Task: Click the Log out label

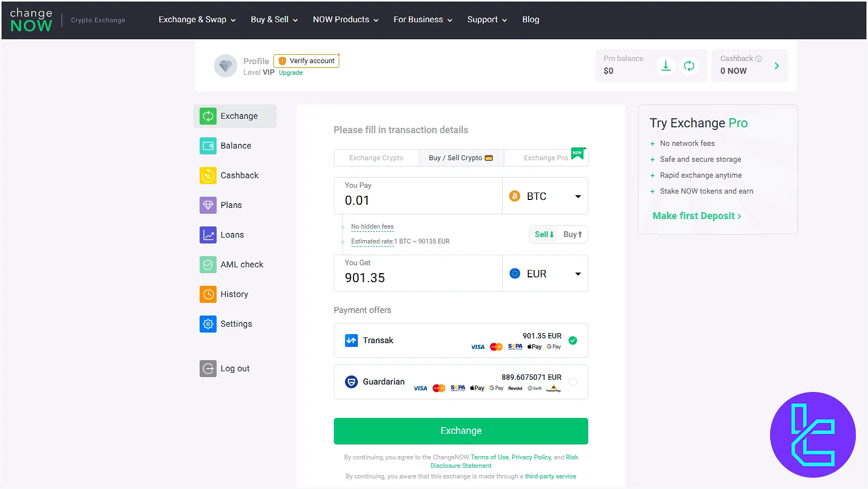Action: pos(235,369)
